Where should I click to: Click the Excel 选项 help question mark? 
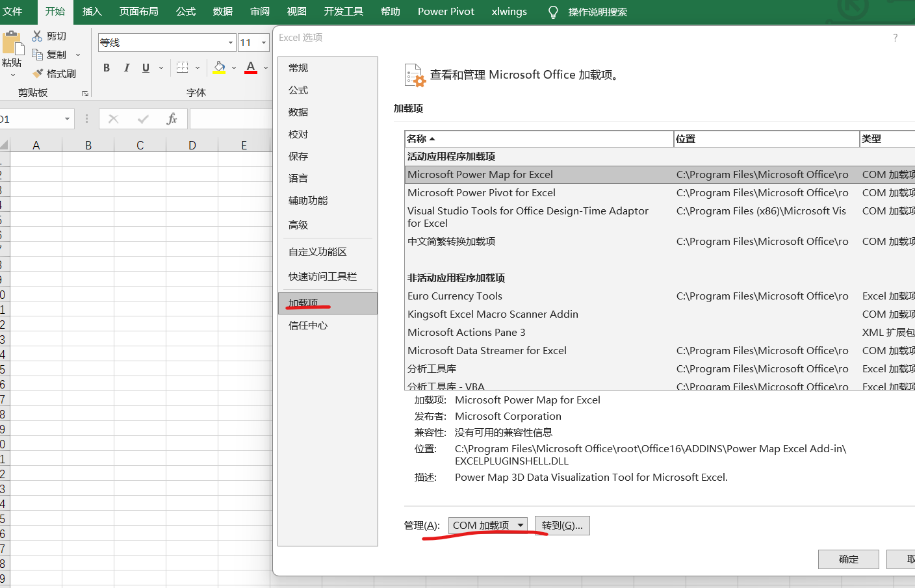[x=896, y=38]
